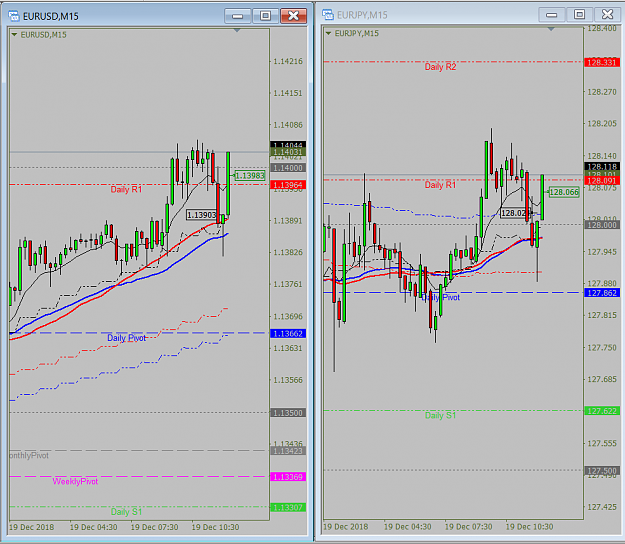Close the EURJPY,M15 chart window
Image resolution: width=625 pixels, height=544 pixels.
[607, 15]
